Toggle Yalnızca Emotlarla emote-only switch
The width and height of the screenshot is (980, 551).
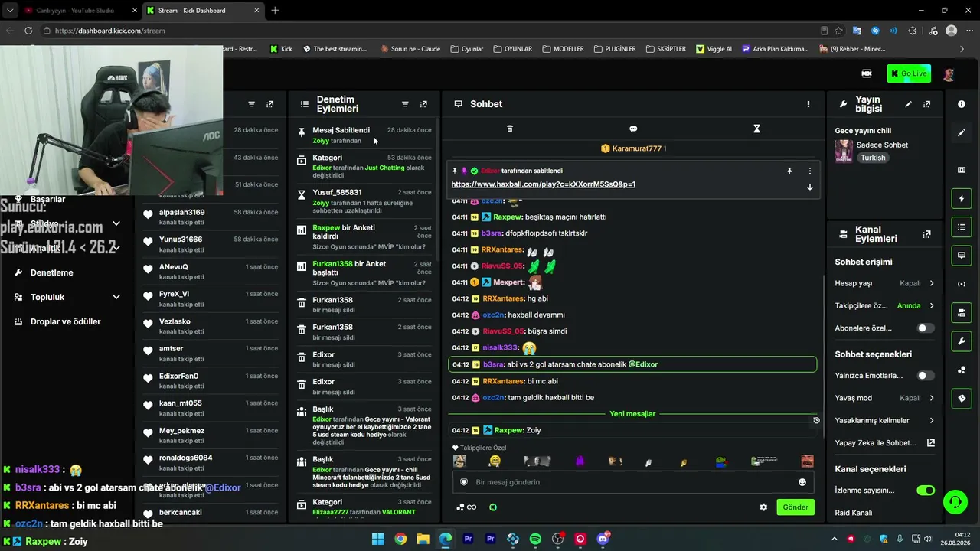(x=926, y=376)
